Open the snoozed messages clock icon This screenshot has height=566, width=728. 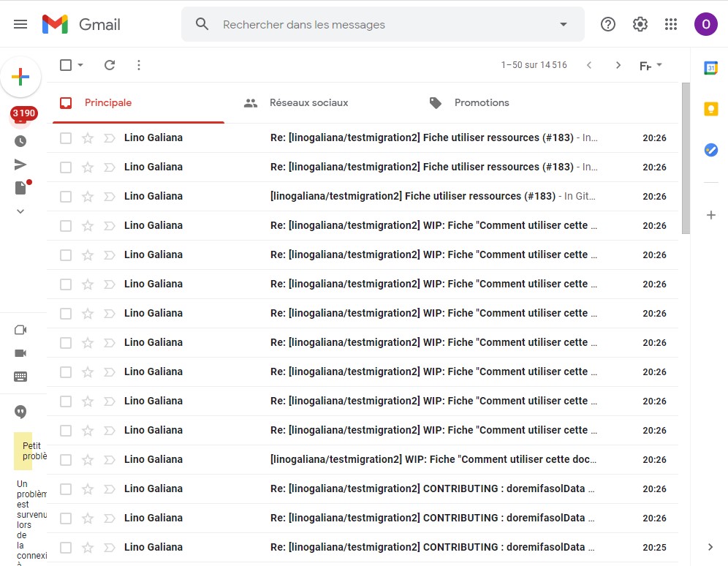coord(20,141)
